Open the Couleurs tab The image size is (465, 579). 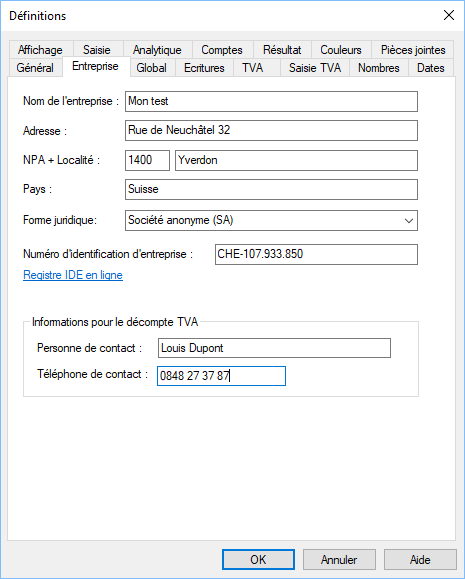click(x=341, y=49)
